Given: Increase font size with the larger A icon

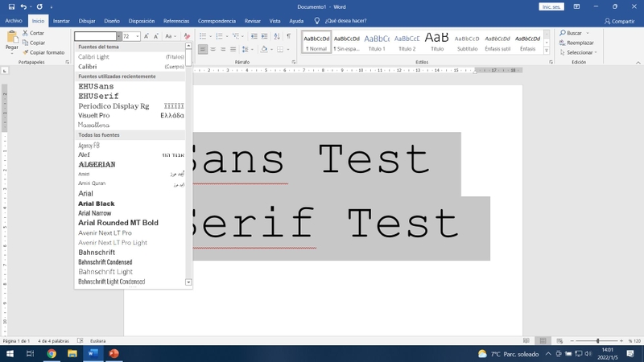Looking at the screenshot, I should click(x=147, y=36).
